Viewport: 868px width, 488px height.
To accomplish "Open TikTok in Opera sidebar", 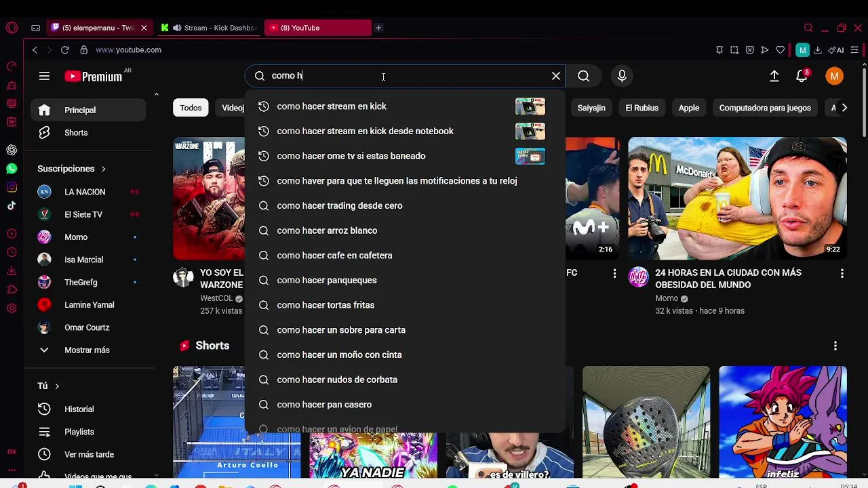I will click(12, 205).
